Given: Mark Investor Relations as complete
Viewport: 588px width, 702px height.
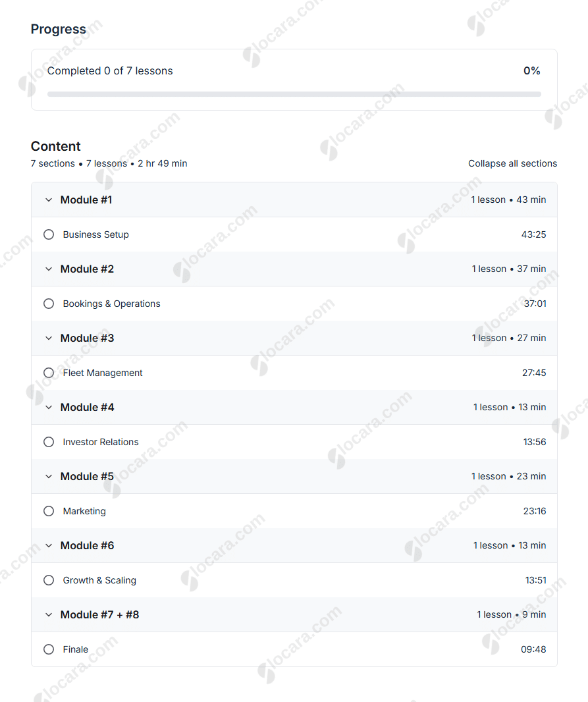Looking at the screenshot, I should pyautogui.click(x=49, y=441).
